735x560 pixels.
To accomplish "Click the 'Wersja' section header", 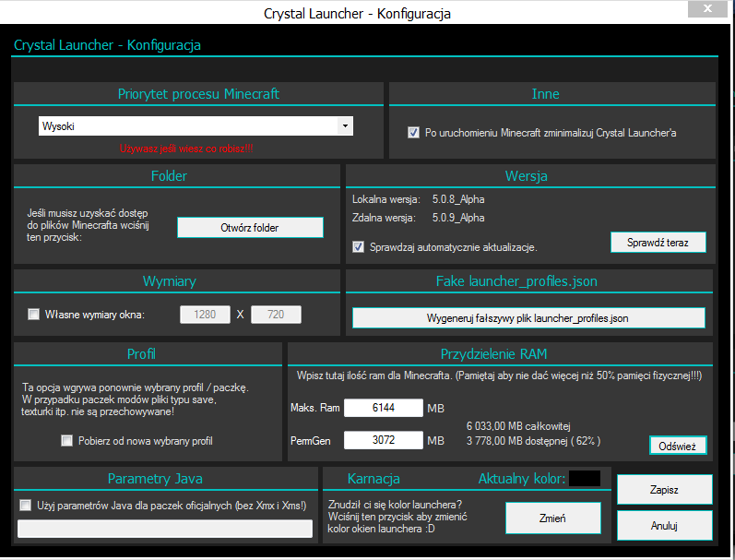I will [526, 176].
